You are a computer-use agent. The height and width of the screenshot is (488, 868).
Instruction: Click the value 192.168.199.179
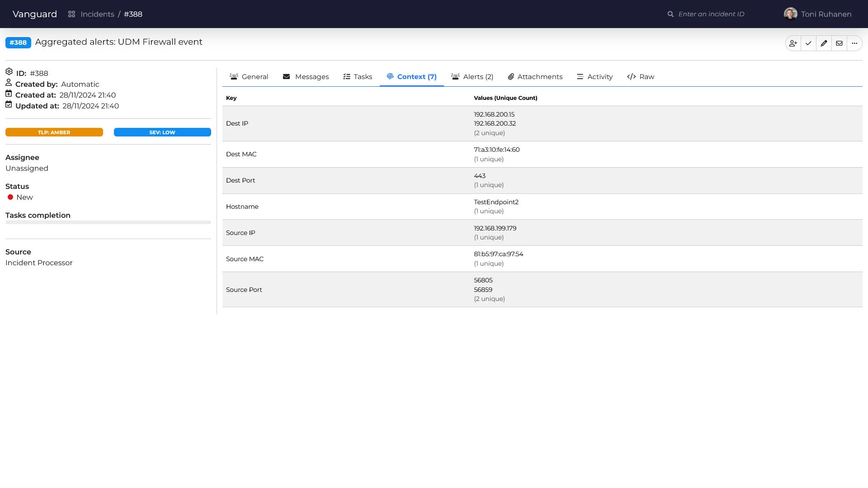(x=495, y=229)
